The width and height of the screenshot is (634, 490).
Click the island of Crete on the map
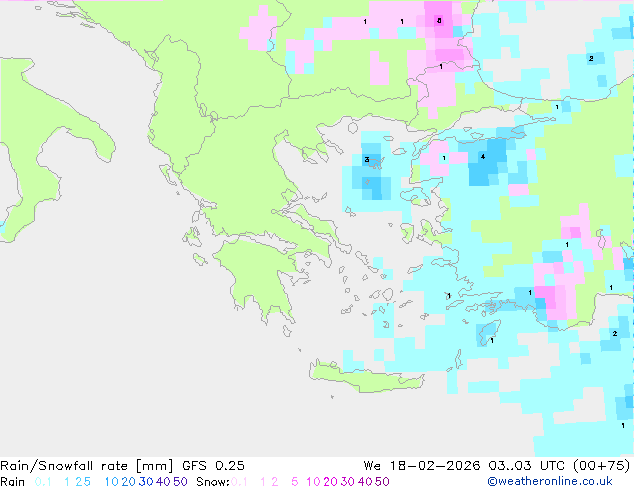click(x=366, y=376)
